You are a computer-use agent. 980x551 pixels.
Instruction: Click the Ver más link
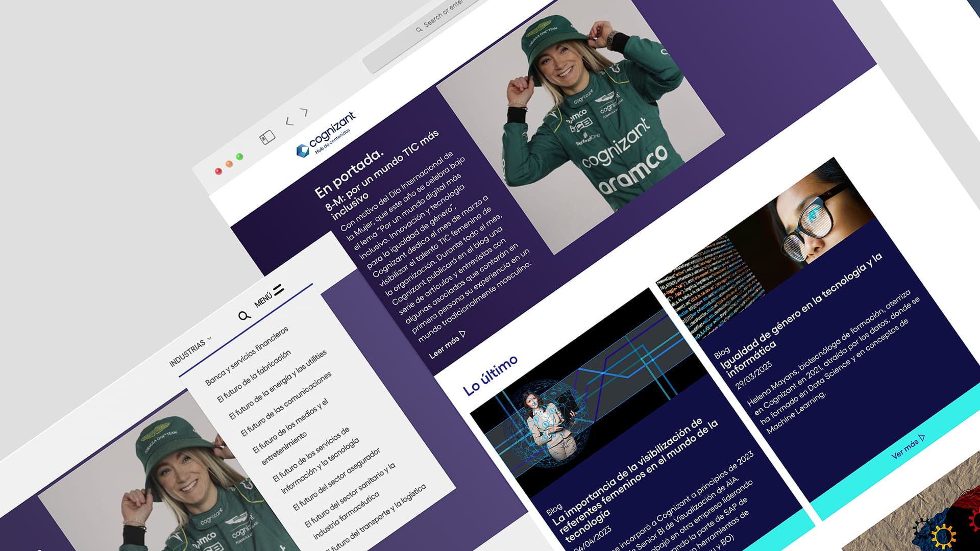[x=904, y=449]
